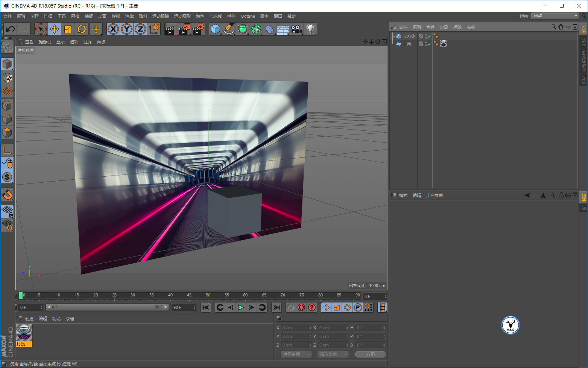This screenshot has height=368, width=588.
Task: Click the Pen spline tool
Action: pyautogui.click(x=229, y=29)
